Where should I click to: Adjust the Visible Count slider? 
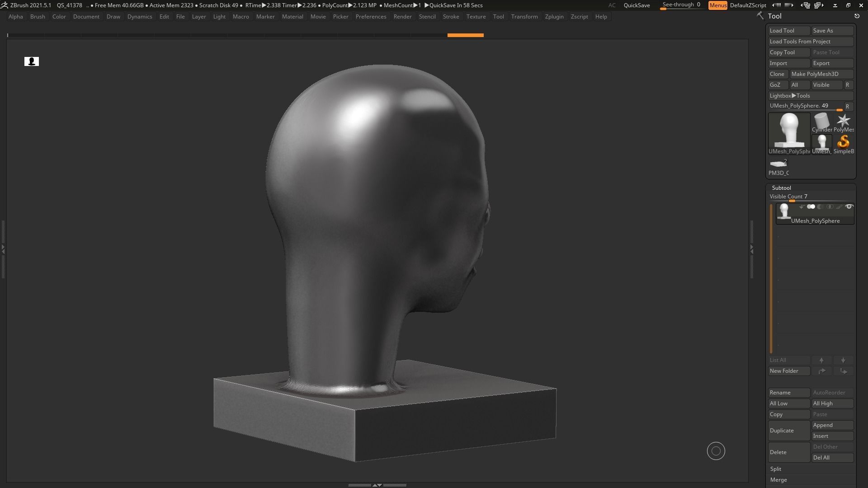[811, 197]
